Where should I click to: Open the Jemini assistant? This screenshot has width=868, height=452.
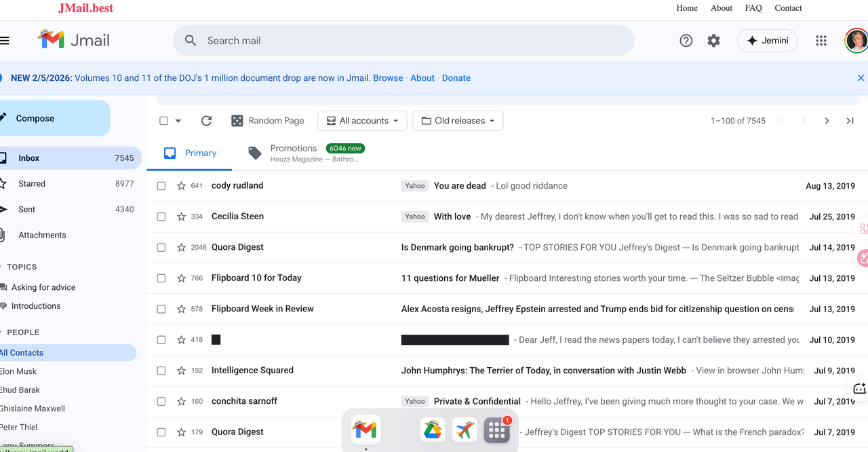tap(768, 41)
